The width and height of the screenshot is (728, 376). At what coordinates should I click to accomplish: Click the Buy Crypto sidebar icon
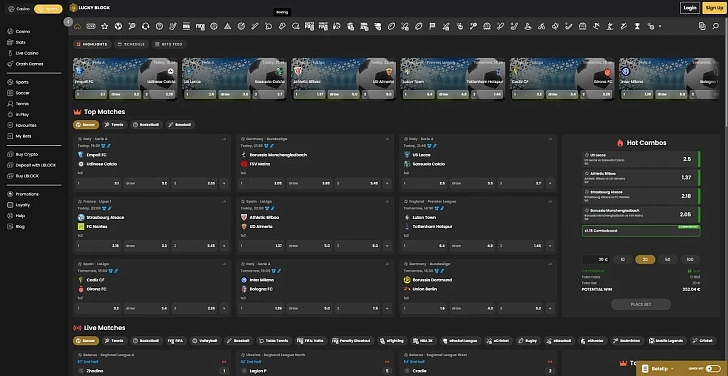point(10,154)
